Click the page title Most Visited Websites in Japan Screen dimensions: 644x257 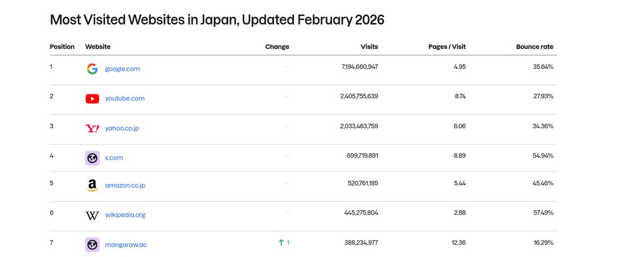click(x=217, y=20)
